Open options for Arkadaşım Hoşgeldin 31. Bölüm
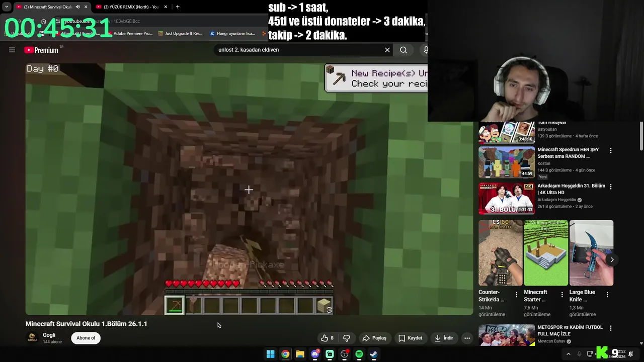644x362 pixels. (x=611, y=187)
